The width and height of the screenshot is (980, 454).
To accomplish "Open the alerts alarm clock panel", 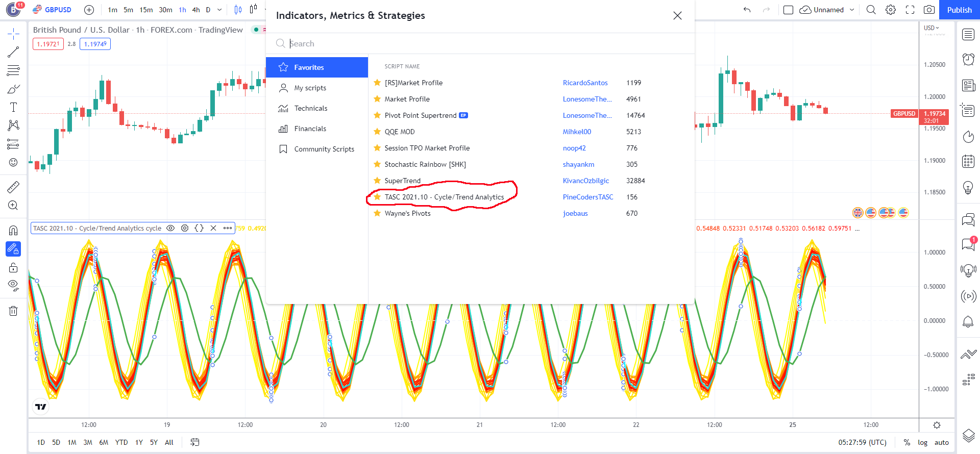I will (968, 59).
